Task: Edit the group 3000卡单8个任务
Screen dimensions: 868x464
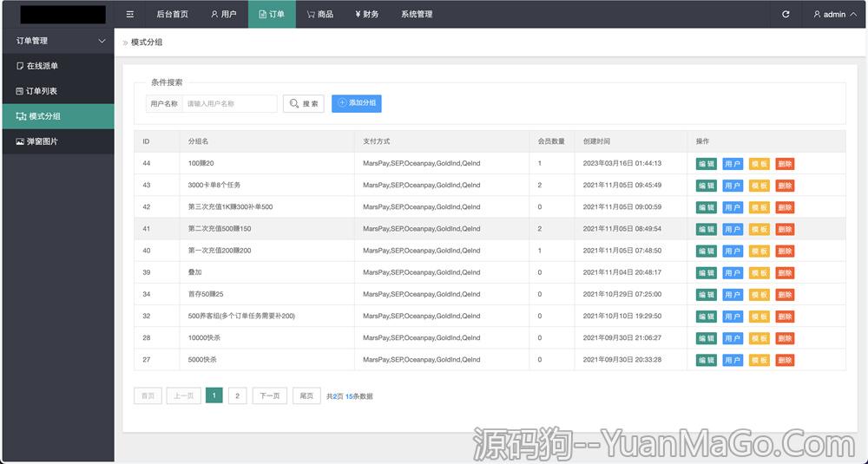Action: 707,186
